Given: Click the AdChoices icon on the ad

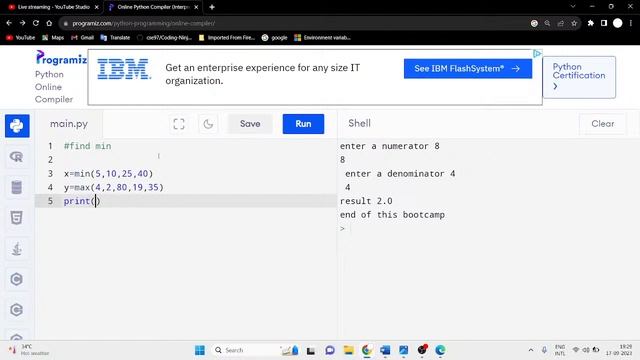Looking at the screenshot, I should click(537, 53).
